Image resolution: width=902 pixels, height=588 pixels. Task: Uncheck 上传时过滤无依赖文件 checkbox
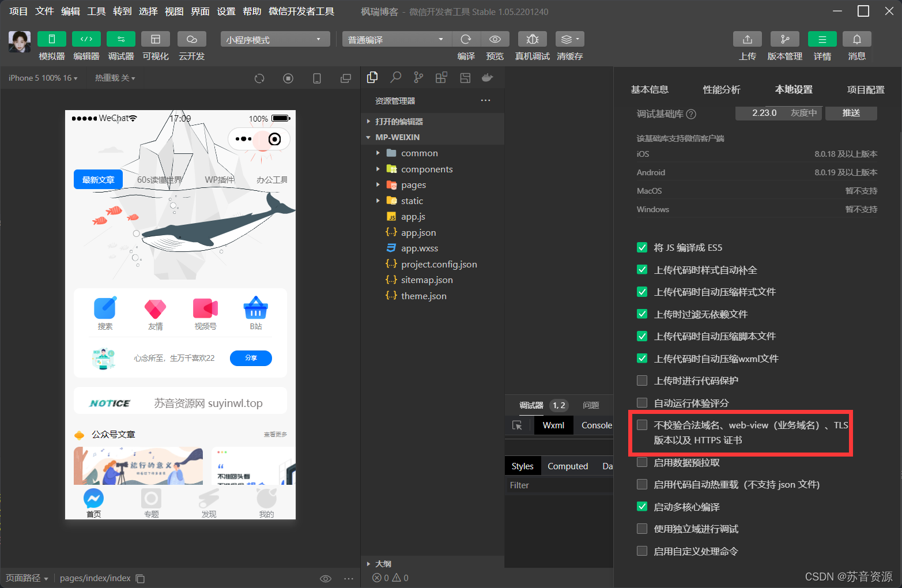pyautogui.click(x=642, y=314)
